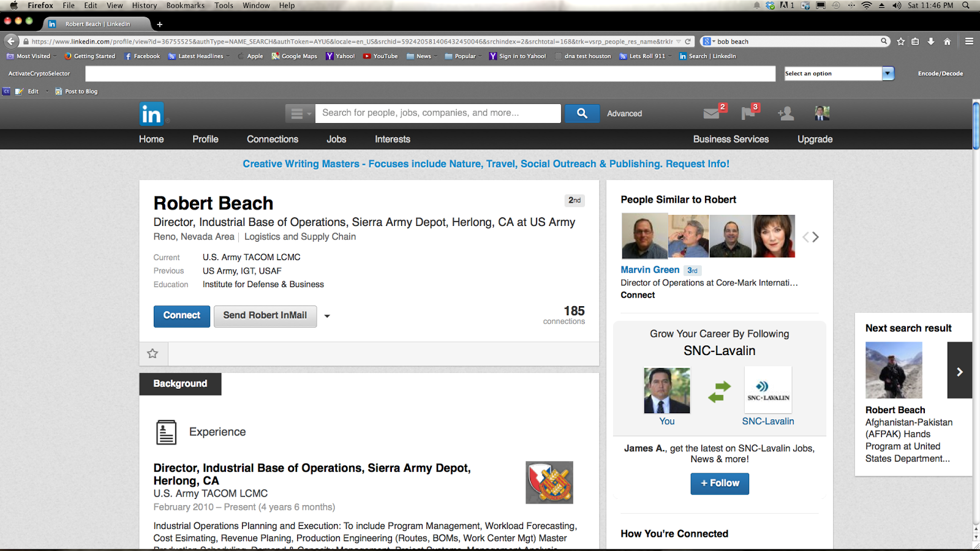
Task: Open the Firefox downloads arrow icon
Action: [931, 42]
